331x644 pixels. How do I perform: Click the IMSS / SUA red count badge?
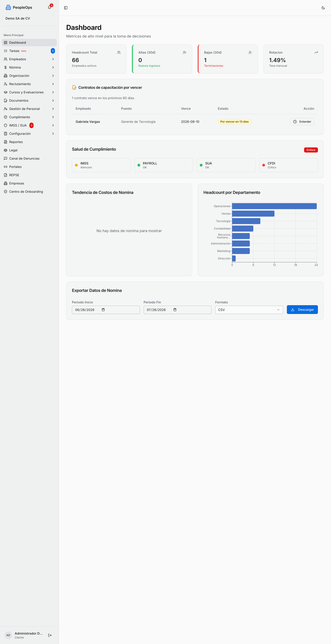click(31, 125)
